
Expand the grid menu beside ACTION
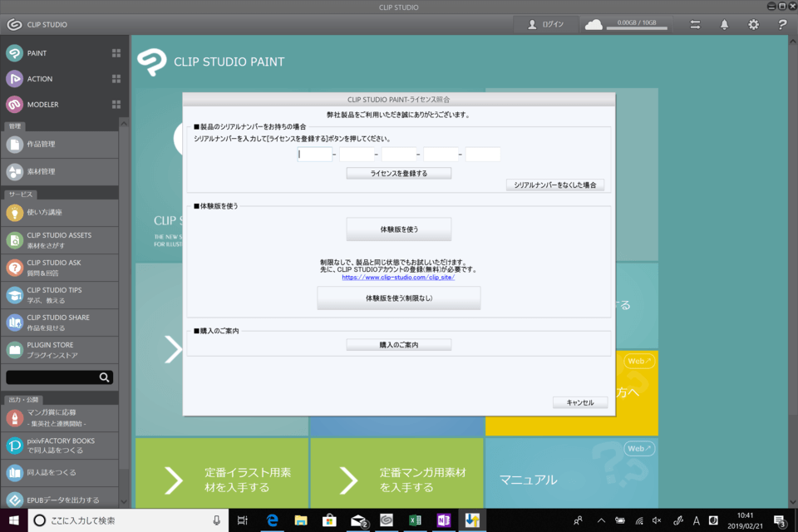click(x=116, y=79)
